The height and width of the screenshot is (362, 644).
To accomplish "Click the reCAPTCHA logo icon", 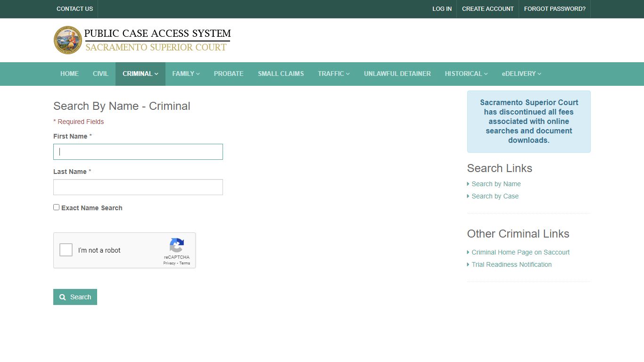I will [176, 246].
